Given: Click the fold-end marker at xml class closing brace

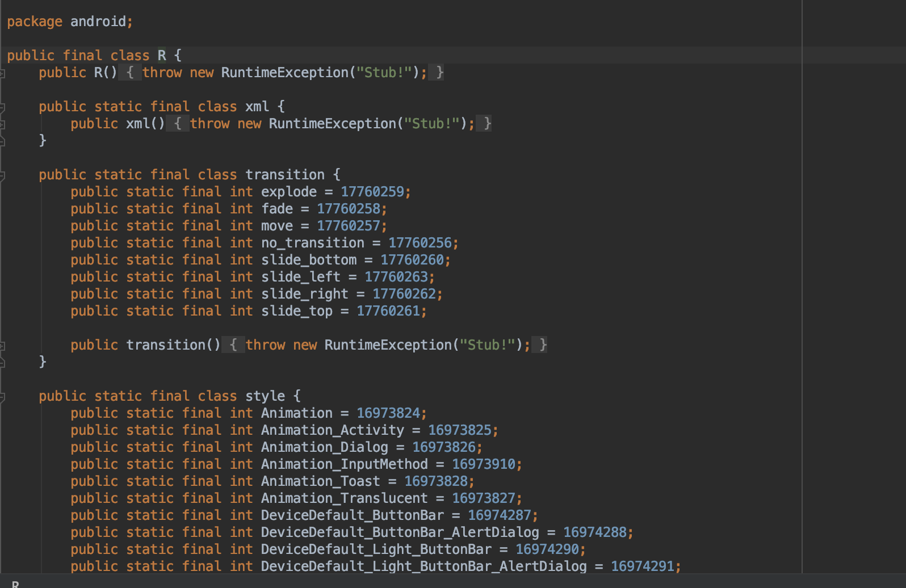Looking at the screenshot, I should (2, 141).
